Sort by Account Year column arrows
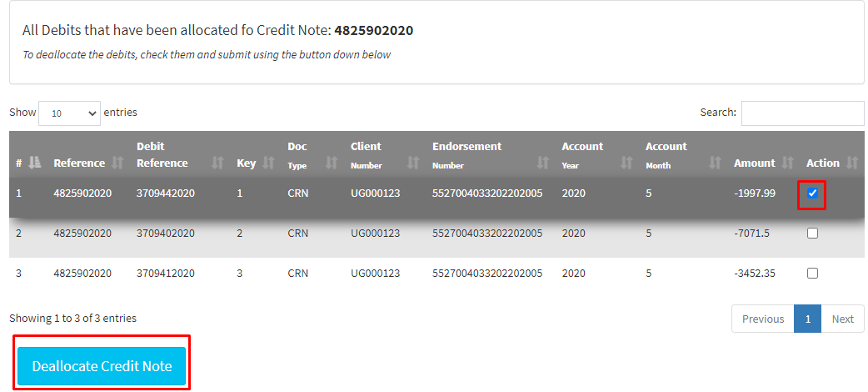The width and height of the screenshot is (868, 392). 626,163
